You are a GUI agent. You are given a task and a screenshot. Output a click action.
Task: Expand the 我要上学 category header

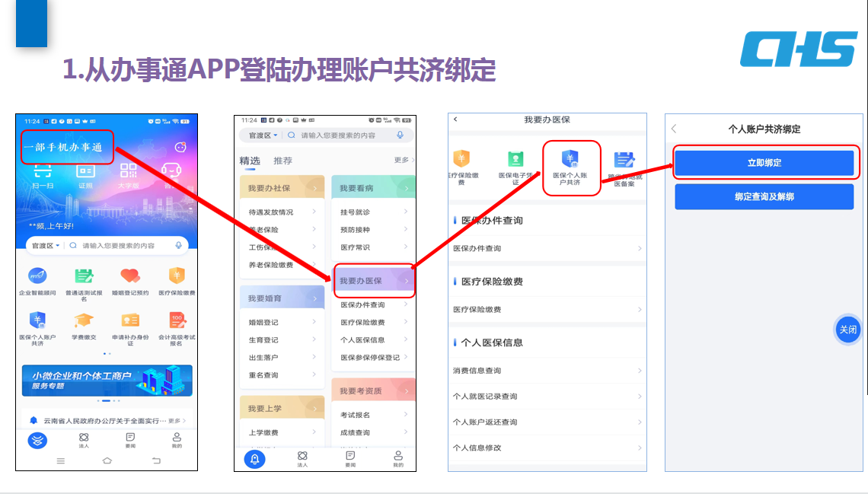pyautogui.click(x=282, y=408)
